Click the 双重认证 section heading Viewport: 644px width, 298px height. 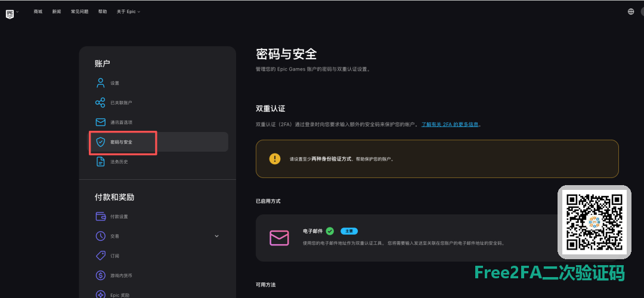[270, 109]
